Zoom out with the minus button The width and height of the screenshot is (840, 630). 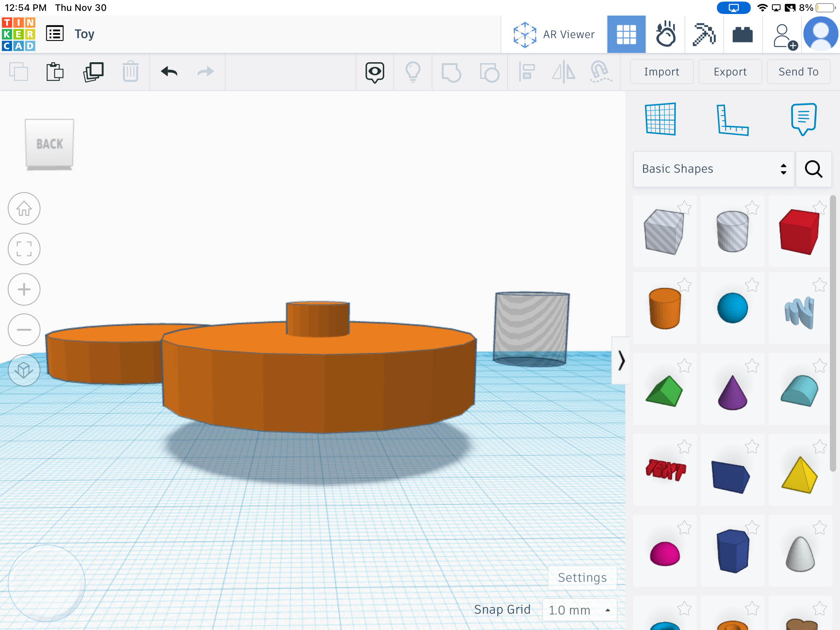point(24,330)
